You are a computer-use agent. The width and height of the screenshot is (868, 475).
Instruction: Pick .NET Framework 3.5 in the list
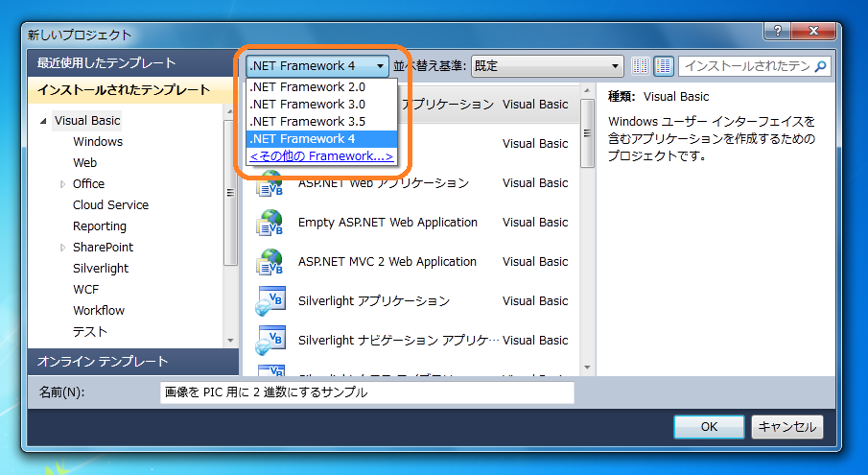321,121
